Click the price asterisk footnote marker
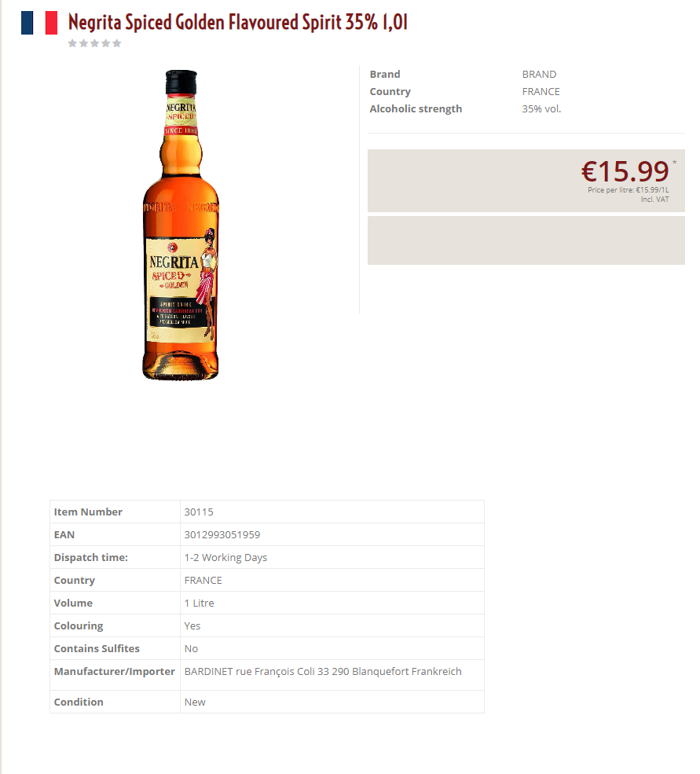700x774 pixels. pyautogui.click(x=674, y=163)
